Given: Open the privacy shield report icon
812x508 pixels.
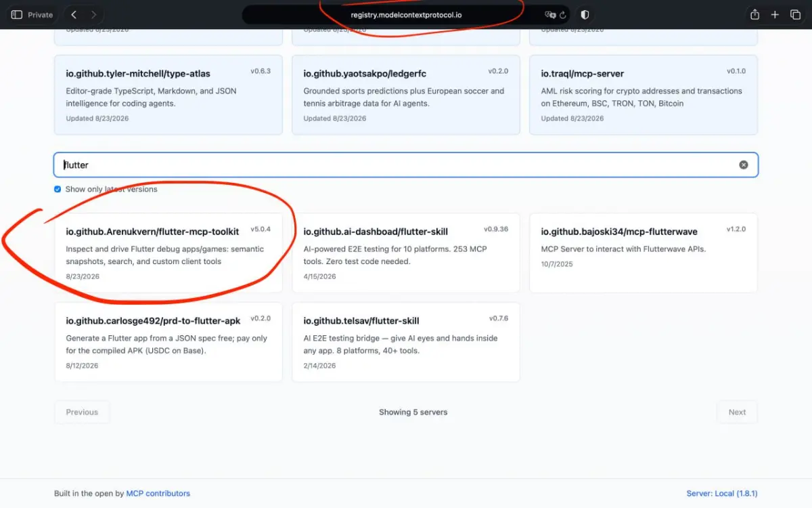Looking at the screenshot, I should coord(585,14).
